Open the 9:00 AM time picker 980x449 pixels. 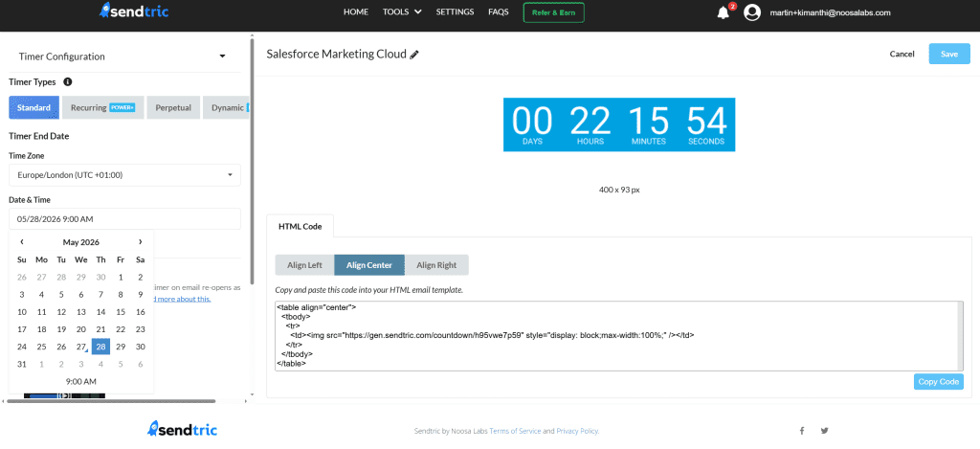(80, 381)
